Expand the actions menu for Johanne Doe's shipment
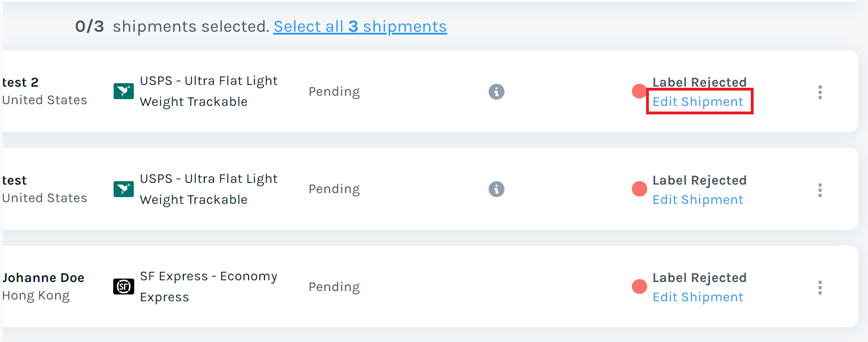This screenshot has width=868, height=342. coord(819,288)
